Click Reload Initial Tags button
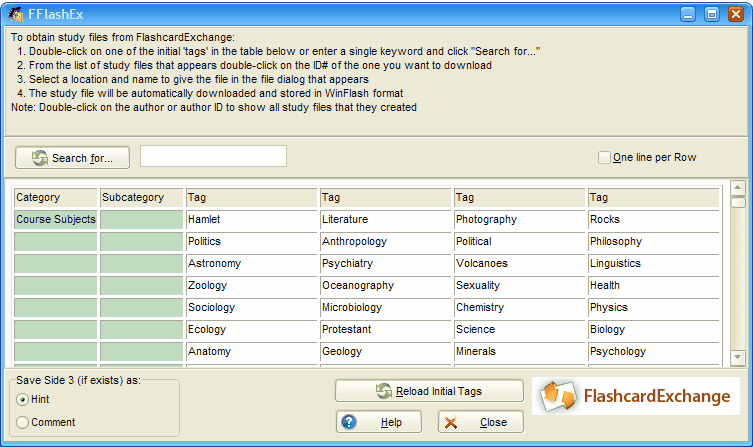The image size is (753, 447). (429, 391)
